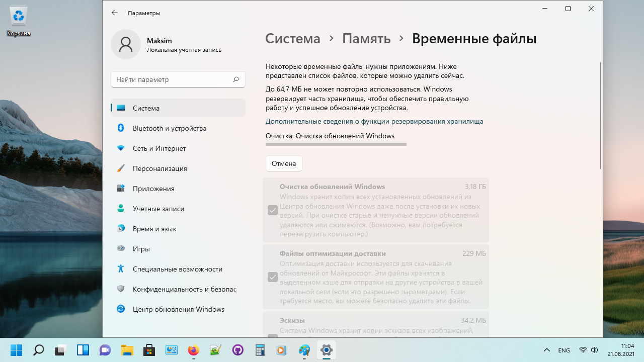The image size is (644, 362).
Task: Go back using the arrow in Settings header
Action: [x=115, y=13]
